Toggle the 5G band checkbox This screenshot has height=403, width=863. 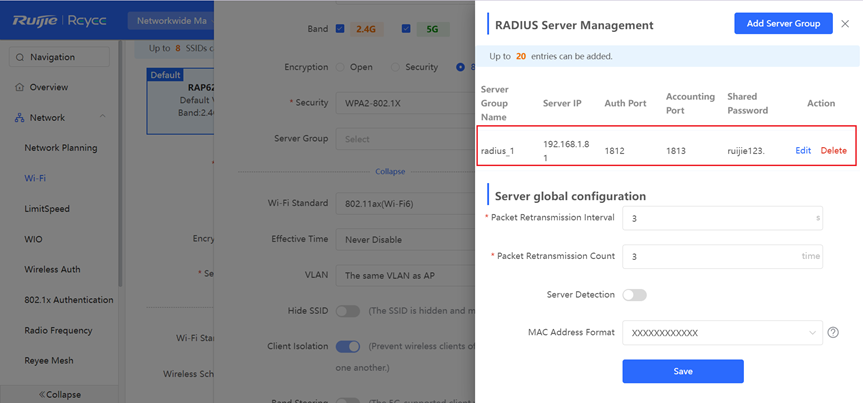coord(403,29)
